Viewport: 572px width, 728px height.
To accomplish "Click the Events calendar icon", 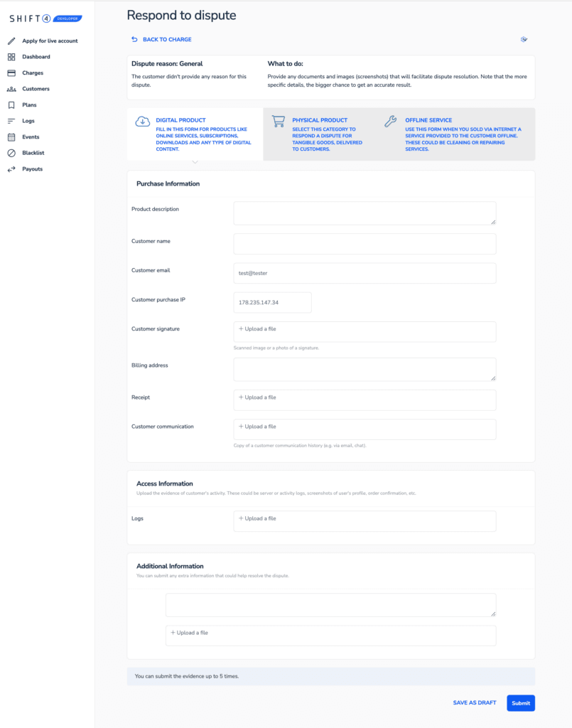I will tap(11, 137).
